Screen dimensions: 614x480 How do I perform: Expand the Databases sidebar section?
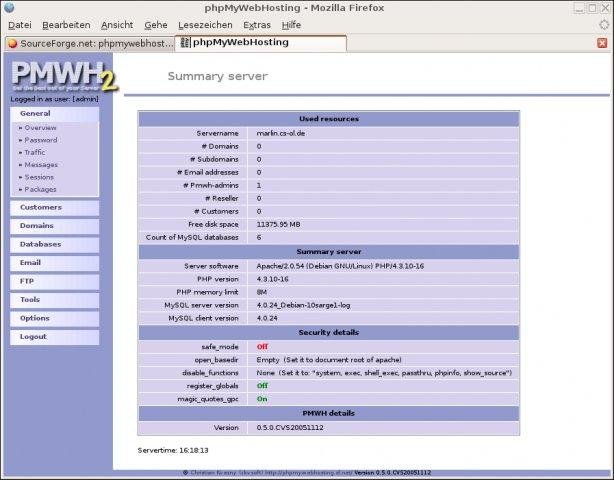point(54,244)
